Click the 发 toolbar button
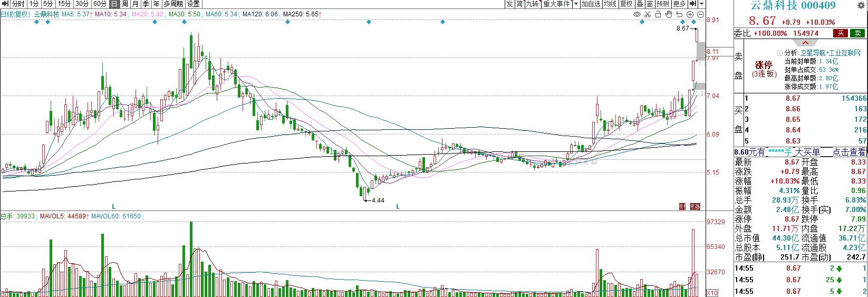868x297 pixels. 509,4
